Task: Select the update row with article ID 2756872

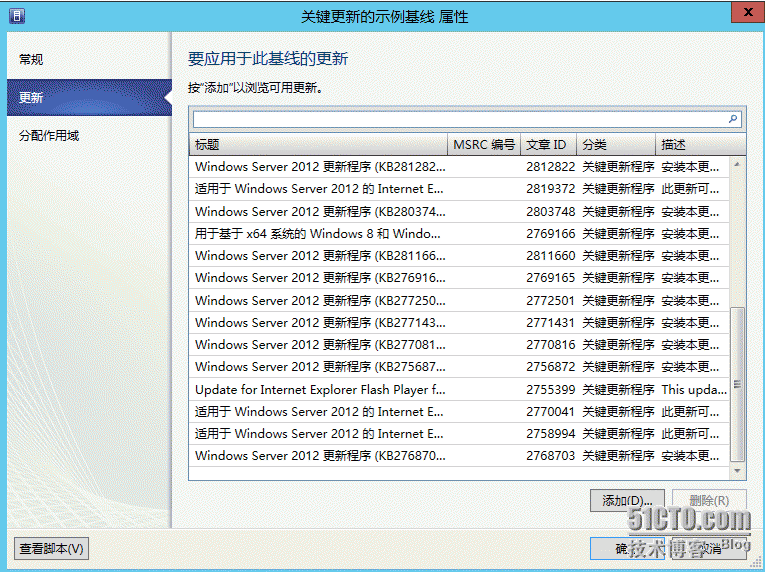Action: coord(459,367)
